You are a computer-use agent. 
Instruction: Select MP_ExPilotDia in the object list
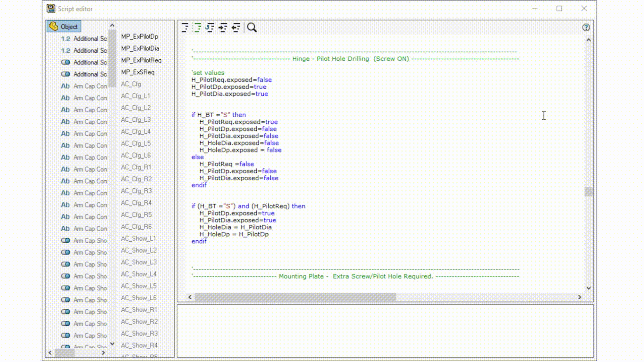coord(140,48)
